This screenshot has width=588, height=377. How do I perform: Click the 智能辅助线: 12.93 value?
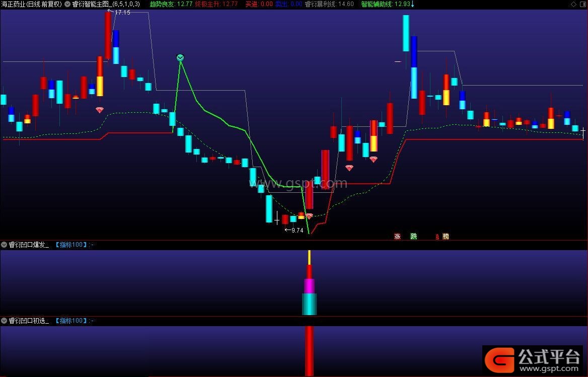[386, 4]
